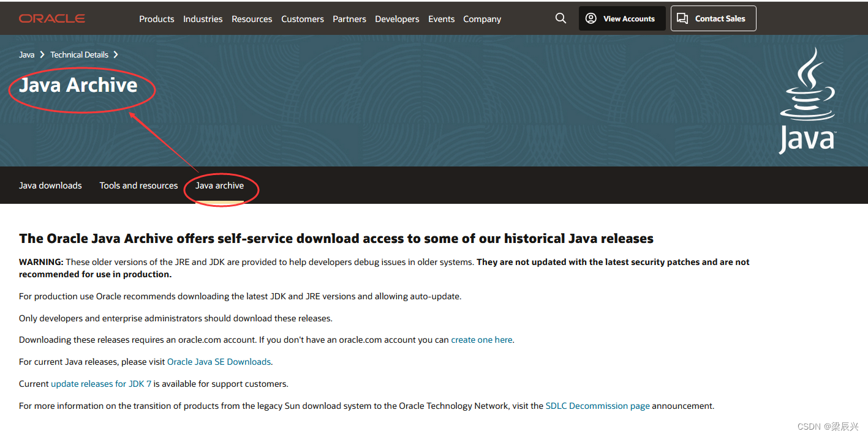Open the Resources menu
The image size is (868, 437).
click(x=252, y=19)
